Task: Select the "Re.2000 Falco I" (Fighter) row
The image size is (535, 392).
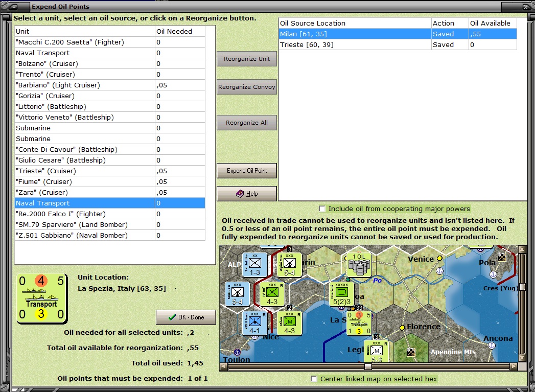Action: pos(110,214)
